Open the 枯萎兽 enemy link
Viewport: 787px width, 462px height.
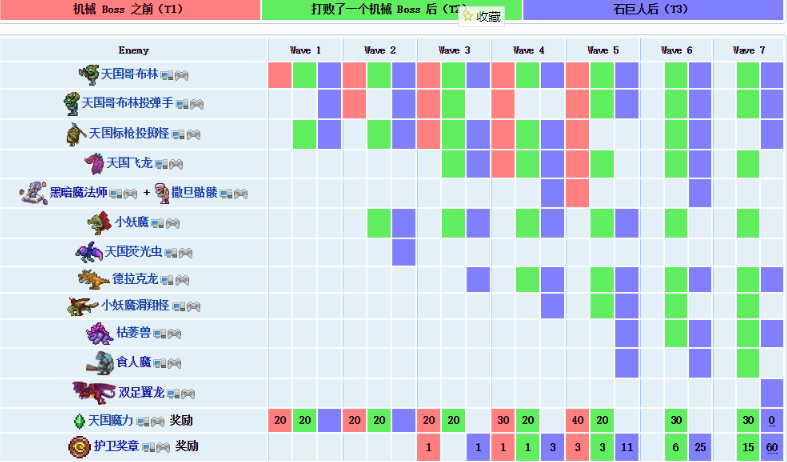pos(134,332)
